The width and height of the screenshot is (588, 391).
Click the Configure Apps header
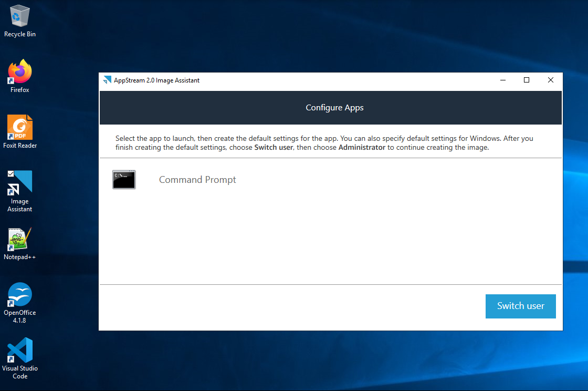click(x=334, y=107)
